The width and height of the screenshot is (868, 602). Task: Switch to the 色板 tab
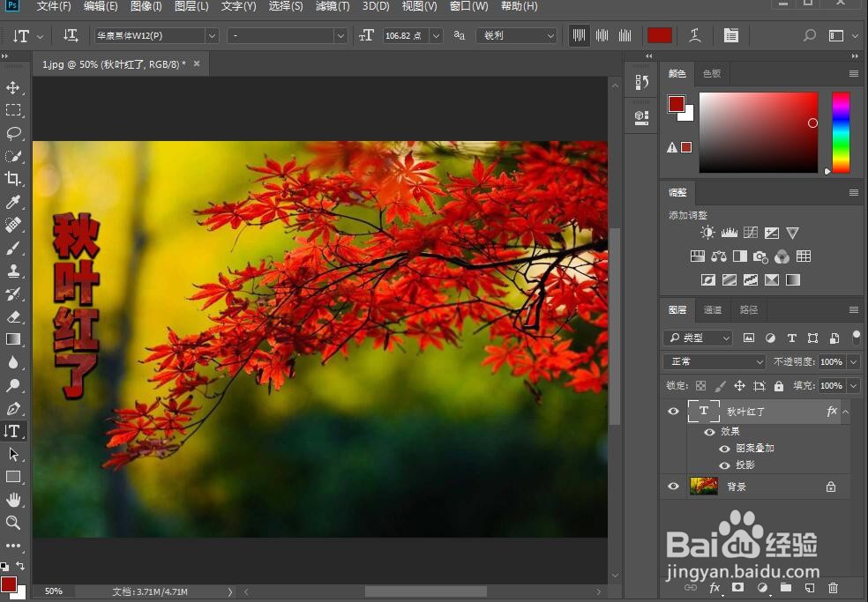pos(711,73)
